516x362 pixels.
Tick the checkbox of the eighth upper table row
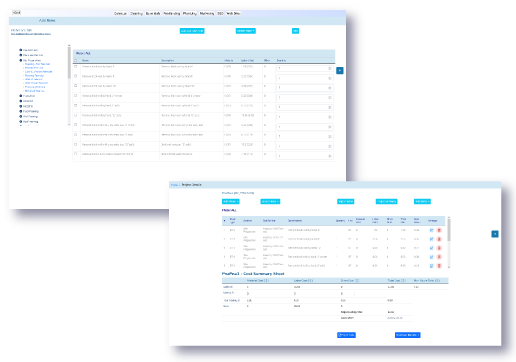point(76,135)
